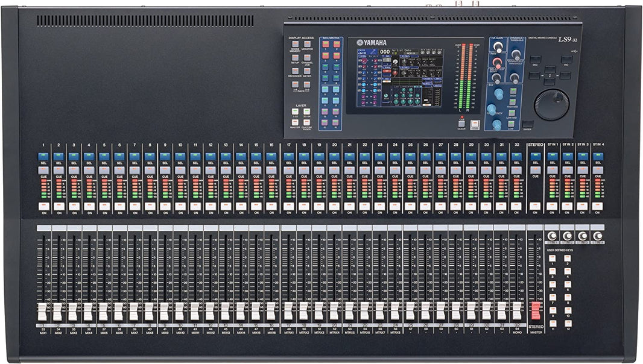Select the SETUP display access key
643x364 pixels.
click(x=295, y=57)
